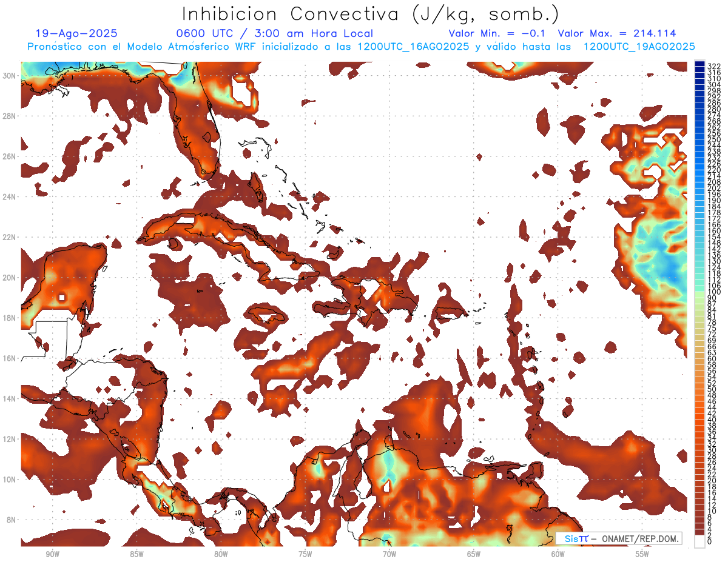Click the colorbar value 50
This screenshot has width=728, height=562.
712,389
